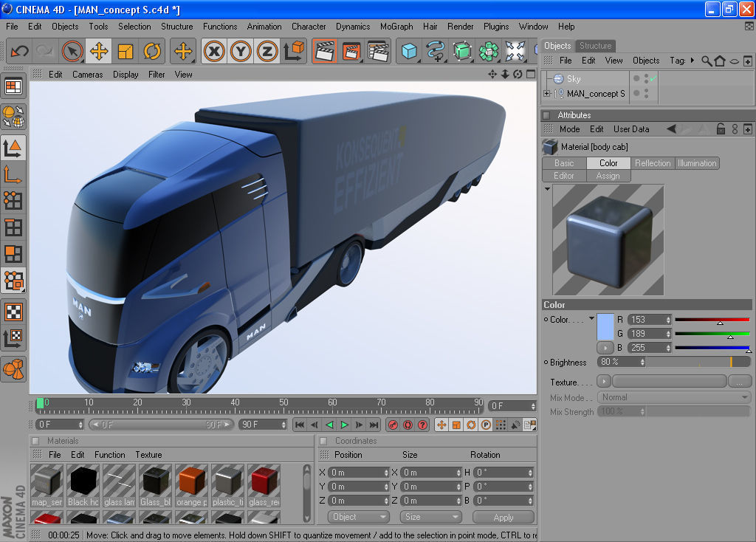The image size is (756, 542).
Task: Adjust the red R color slider
Action: click(712, 320)
